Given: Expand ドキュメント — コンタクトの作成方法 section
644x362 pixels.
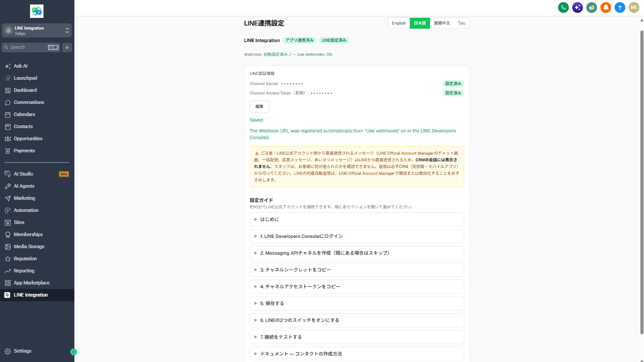Looking at the screenshot, I should tap(357, 354).
